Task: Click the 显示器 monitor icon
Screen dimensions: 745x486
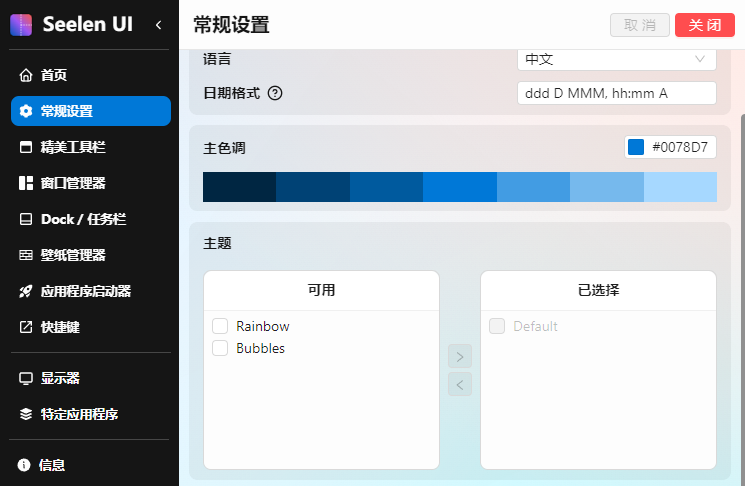Action: [x=26, y=378]
